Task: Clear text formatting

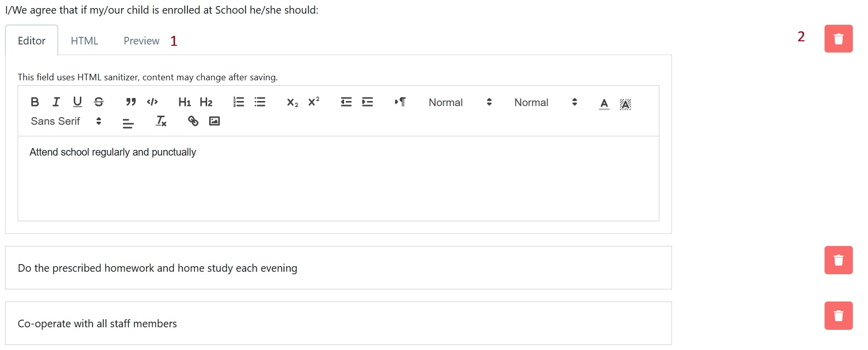Action: tap(161, 121)
